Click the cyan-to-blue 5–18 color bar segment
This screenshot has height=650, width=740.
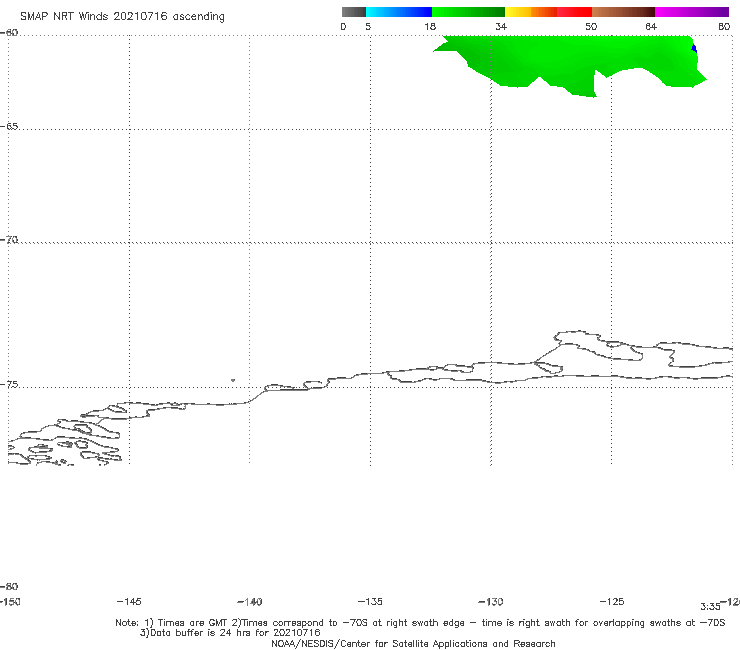click(399, 12)
